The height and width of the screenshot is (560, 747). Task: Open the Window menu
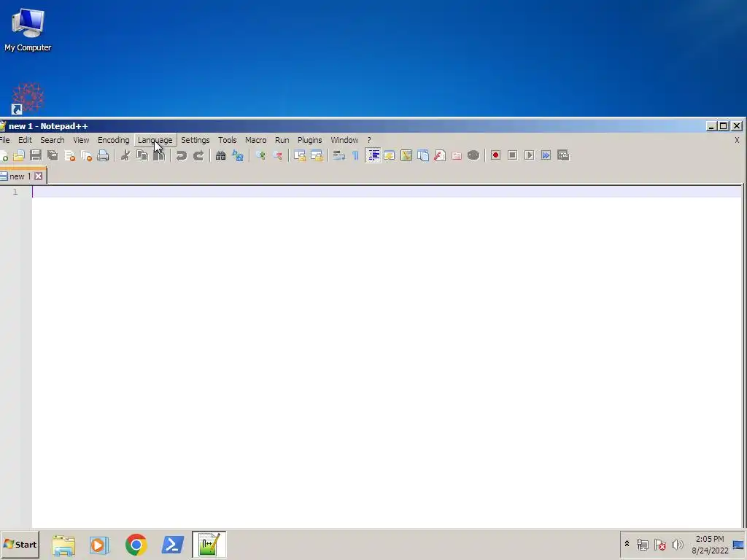(x=344, y=140)
